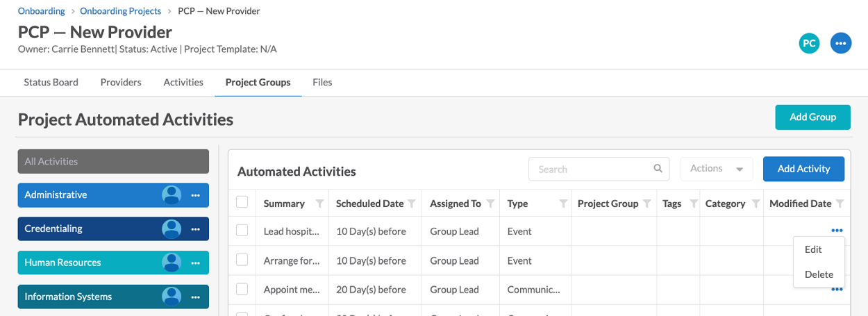Click the Add Activity button
Image resolution: width=868 pixels, height=316 pixels.
803,169
